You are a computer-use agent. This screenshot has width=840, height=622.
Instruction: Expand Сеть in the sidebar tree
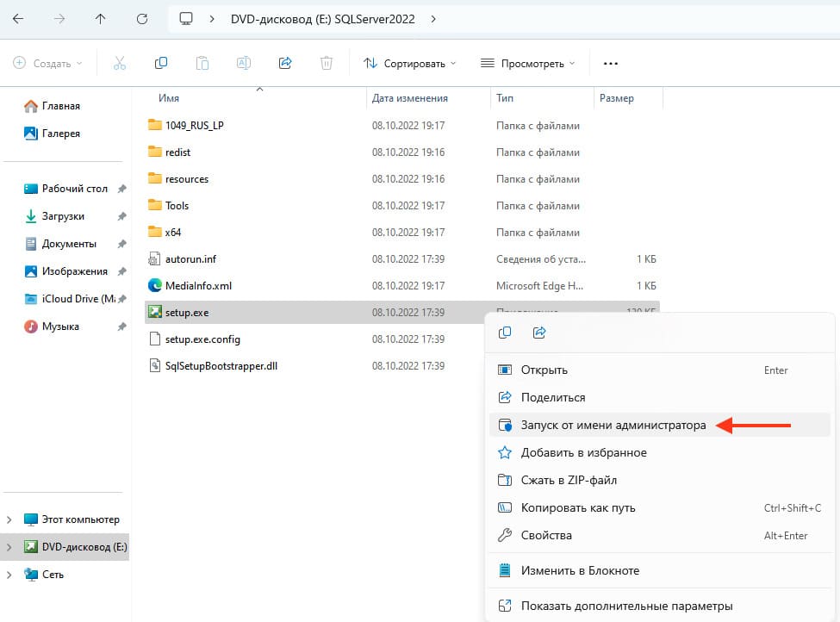(9, 575)
